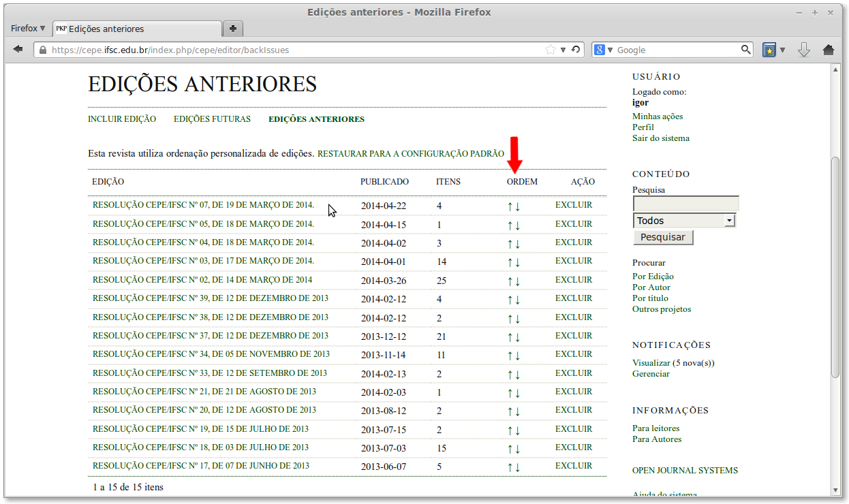Click the downloads arrow icon
Screen dimensions: 849x504
click(x=804, y=49)
